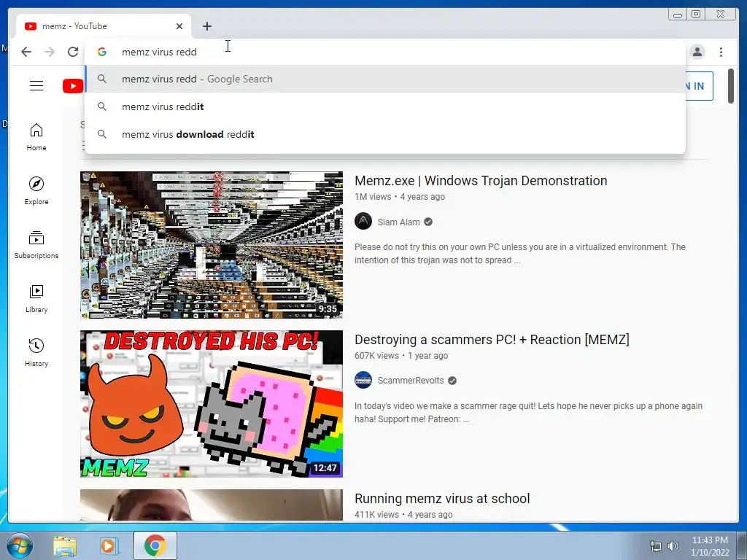Select the memz - YouTube tab
The width and height of the screenshot is (747, 560).
pyautogui.click(x=104, y=26)
